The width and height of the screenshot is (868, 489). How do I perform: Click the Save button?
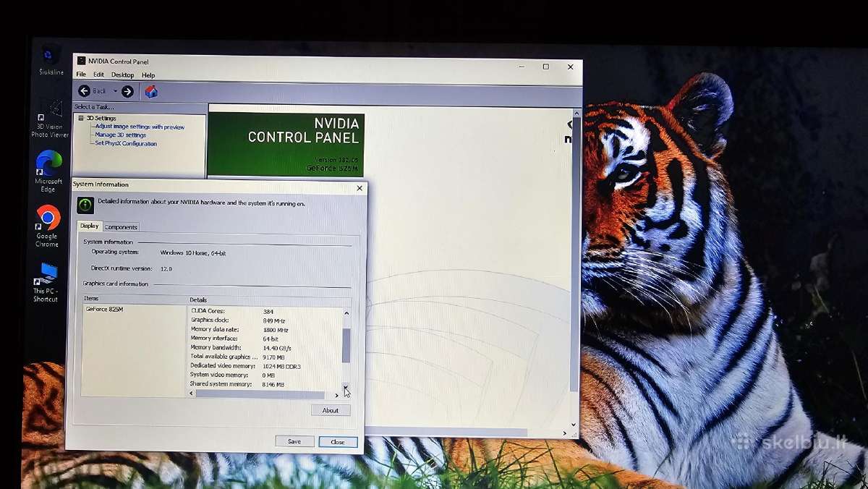[294, 441]
